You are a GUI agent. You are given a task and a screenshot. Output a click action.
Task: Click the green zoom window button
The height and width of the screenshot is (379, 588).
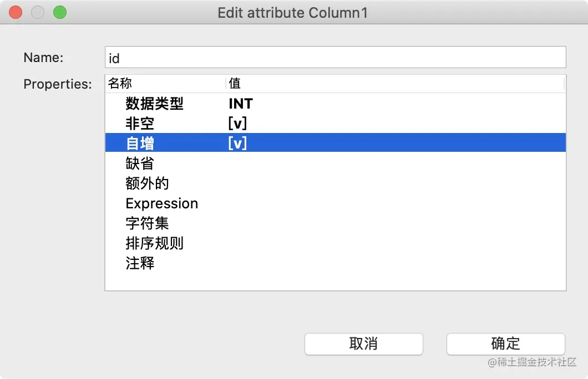(x=59, y=12)
